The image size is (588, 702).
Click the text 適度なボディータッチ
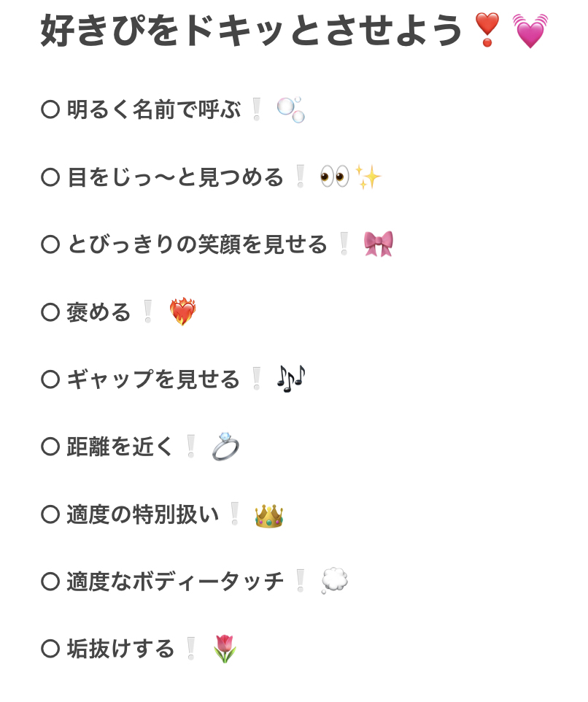175,582
